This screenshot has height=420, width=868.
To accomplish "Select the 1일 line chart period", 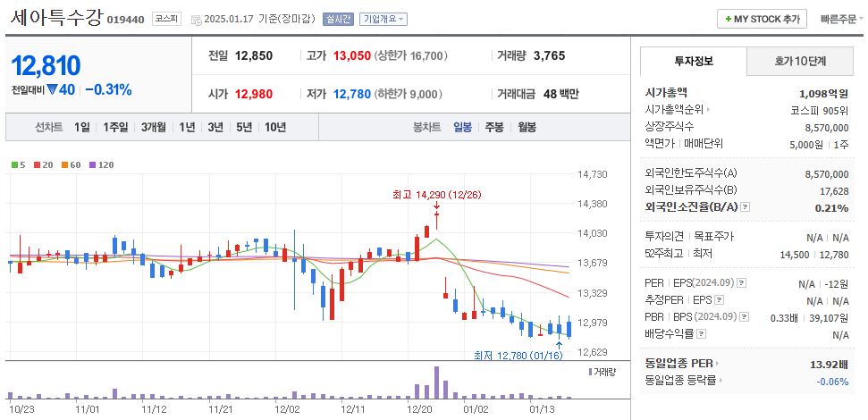I will coord(82,127).
